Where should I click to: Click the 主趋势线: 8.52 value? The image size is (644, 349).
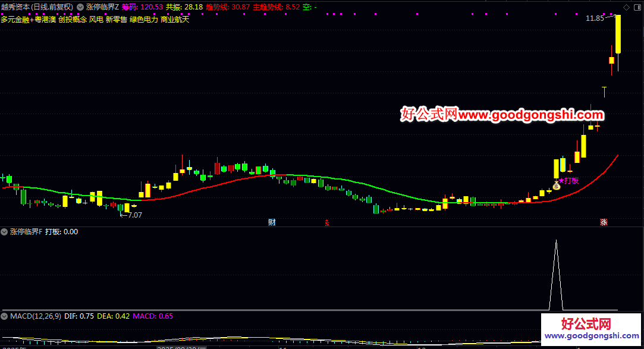tap(277, 7)
